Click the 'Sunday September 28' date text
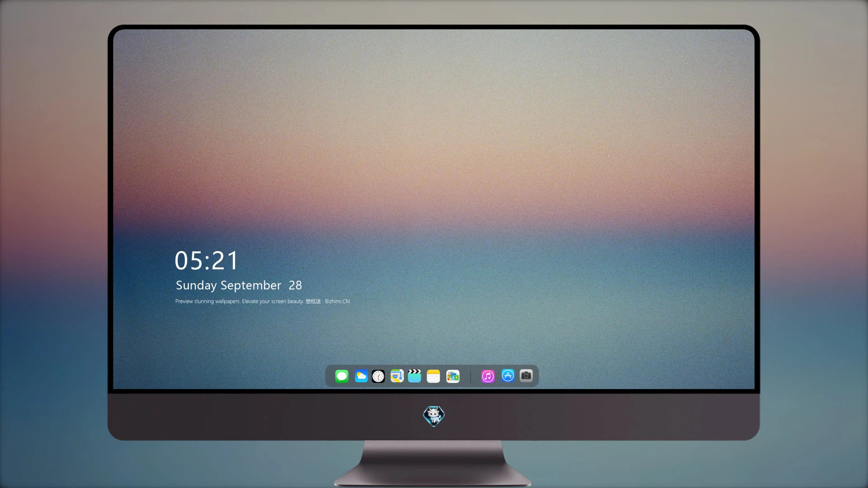 [239, 285]
